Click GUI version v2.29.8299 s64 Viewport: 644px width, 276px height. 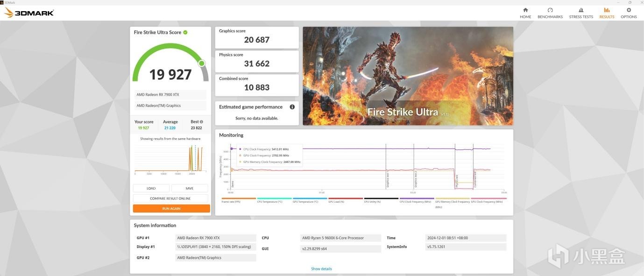coord(340,249)
